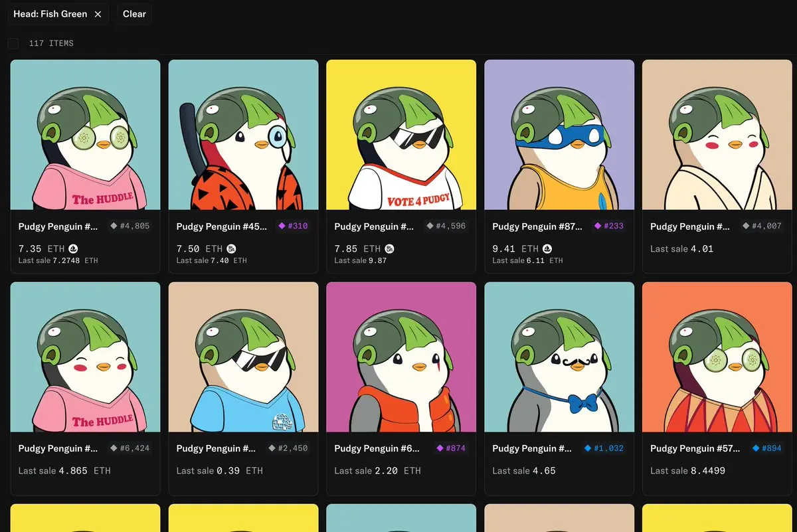Click the Pudgy Penguin title beside rank #4,596
The height and width of the screenshot is (532, 797).
(x=375, y=226)
